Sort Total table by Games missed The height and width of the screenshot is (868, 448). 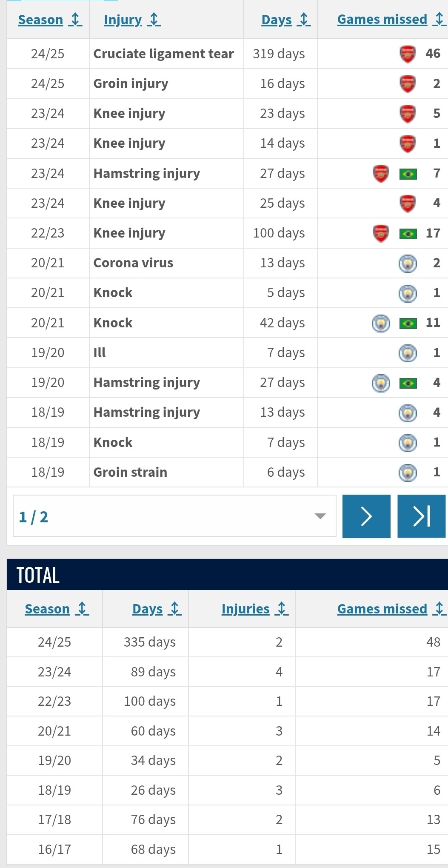pyautogui.click(x=391, y=609)
